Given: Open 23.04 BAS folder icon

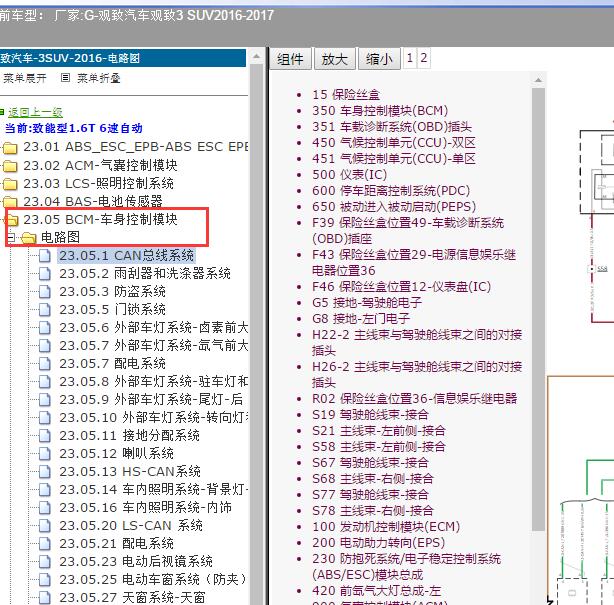Looking at the screenshot, I should point(10,201).
